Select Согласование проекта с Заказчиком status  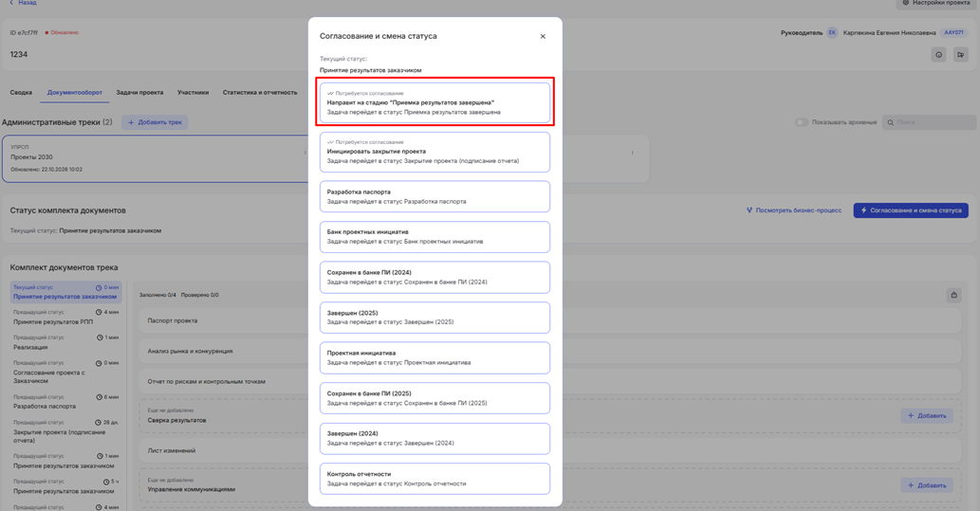tap(65, 372)
